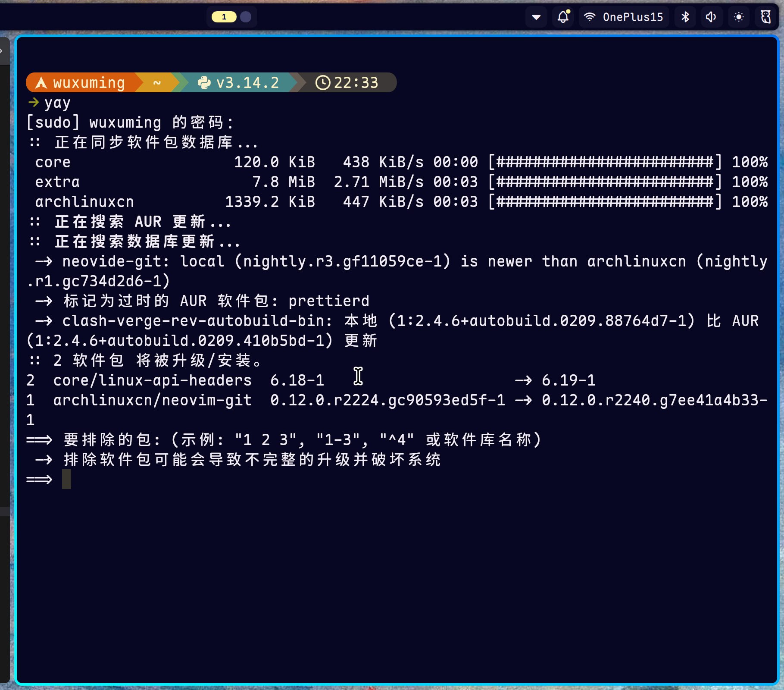This screenshot has width=784, height=690.
Task: Click the koala icon at bar's right end
Action: click(765, 17)
